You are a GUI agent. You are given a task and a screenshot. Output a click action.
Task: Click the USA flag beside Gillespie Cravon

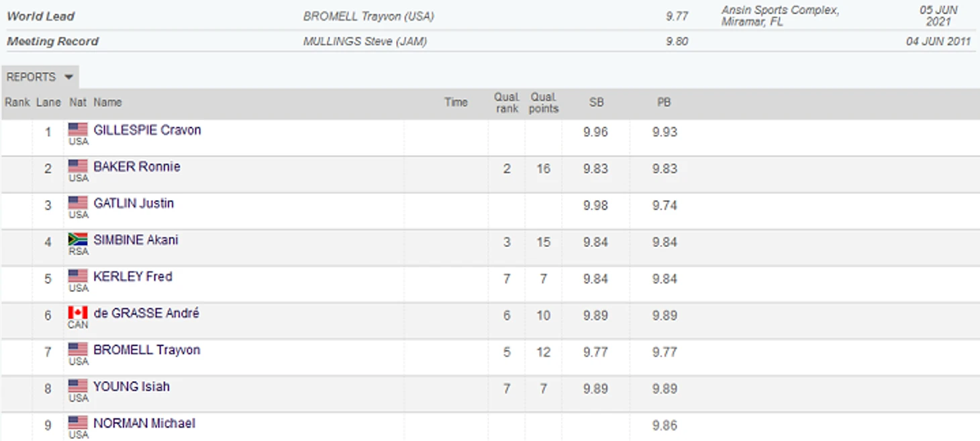click(78, 130)
